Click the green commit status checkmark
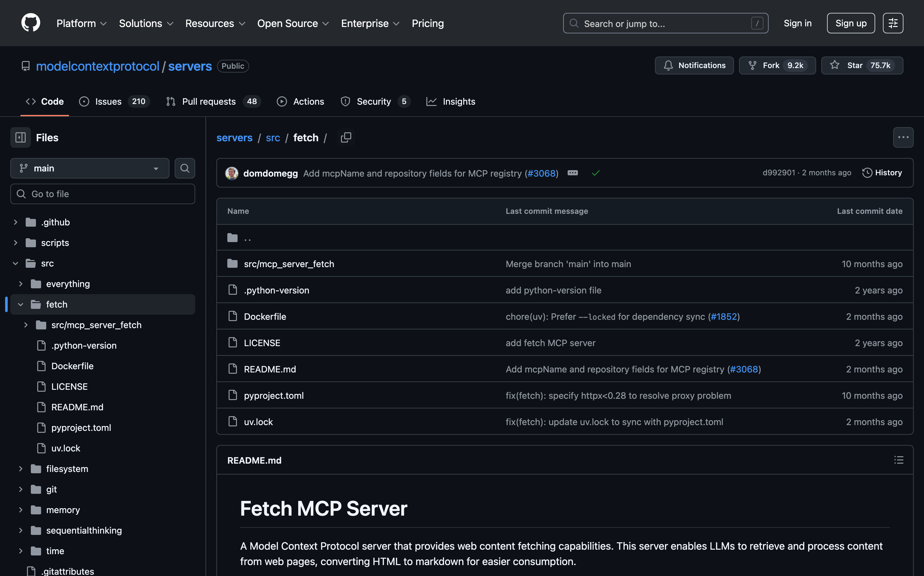The height and width of the screenshot is (576, 924). [x=596, y=173]
